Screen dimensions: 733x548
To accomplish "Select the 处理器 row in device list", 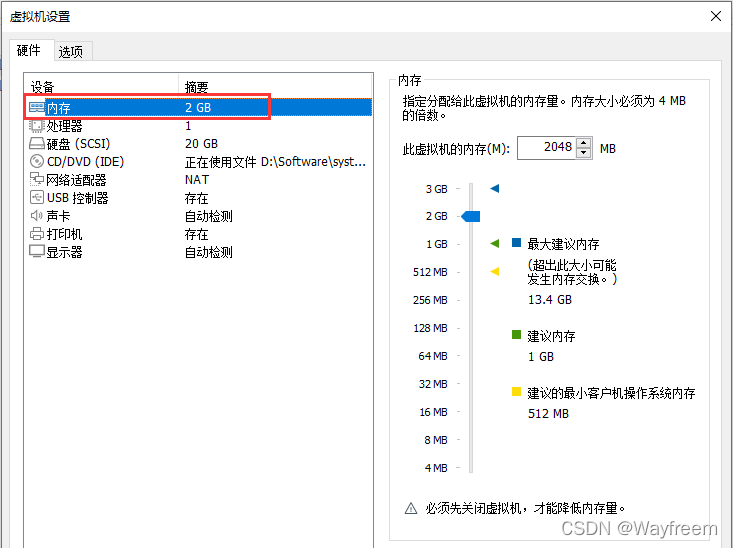I will (198, 126).
